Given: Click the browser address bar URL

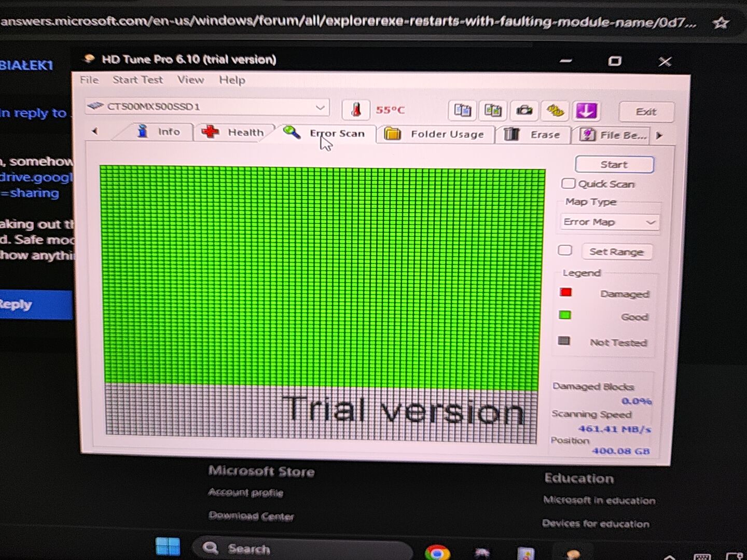Looking at the screenshot, I should (x=348, y=21).
